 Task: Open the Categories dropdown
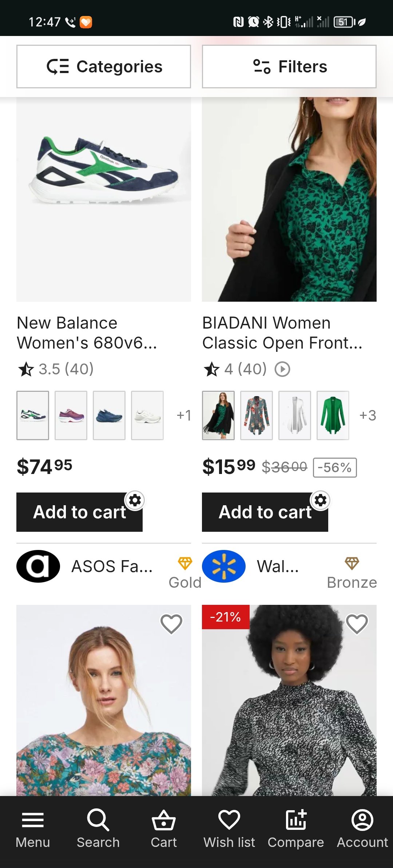point(104,67)
